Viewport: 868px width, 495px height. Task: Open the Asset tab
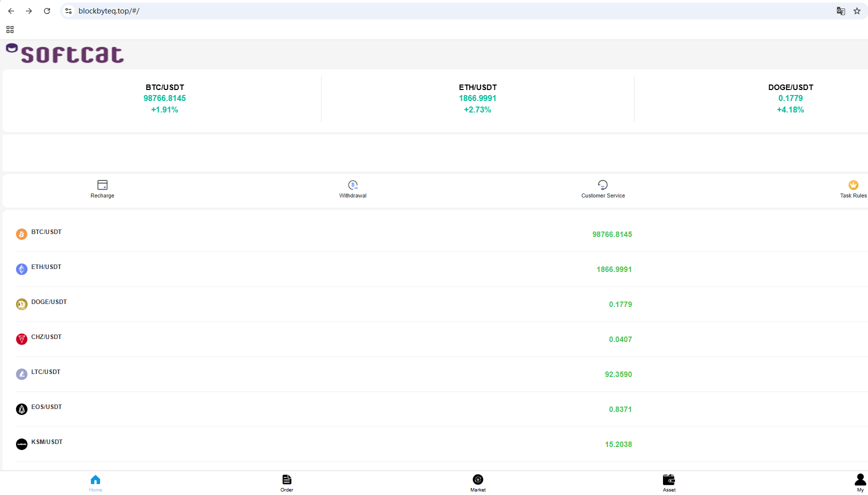point(668,482)
